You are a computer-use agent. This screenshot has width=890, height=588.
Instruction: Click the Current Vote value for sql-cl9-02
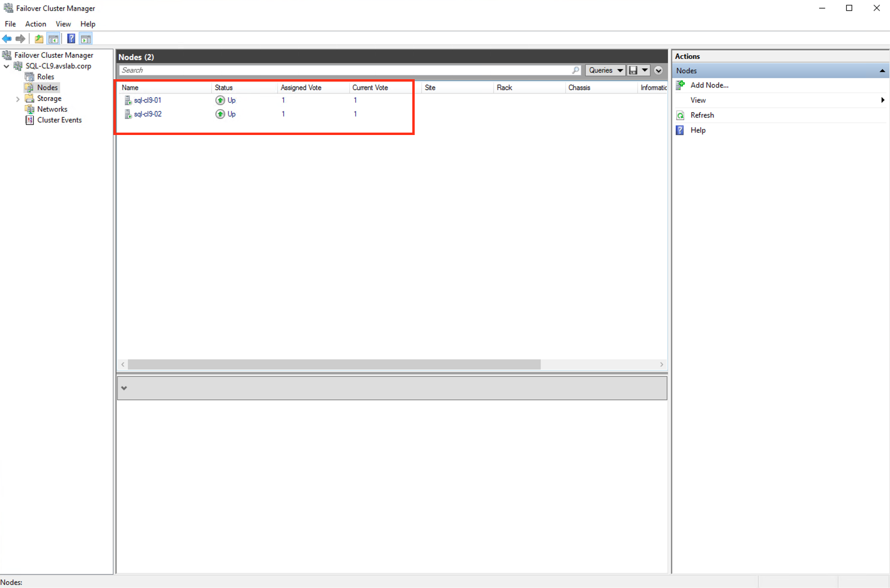click(x=355, y=114)
